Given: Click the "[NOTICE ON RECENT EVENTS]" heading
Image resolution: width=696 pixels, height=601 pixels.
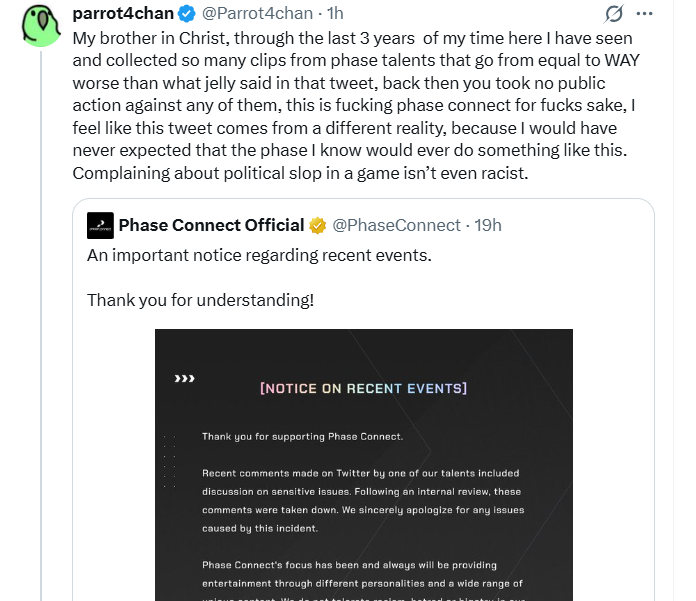Looking at the screenshot, I should coord(363,388).
